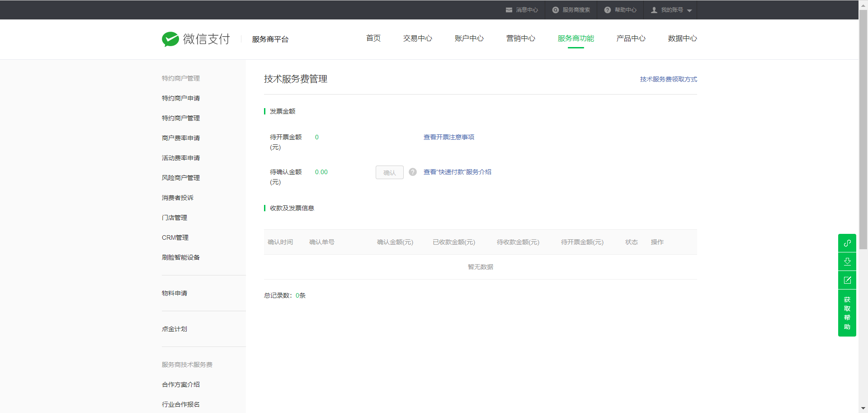Image resolution: width=868 pixels, height=413 pixels.
Task: Open 营销中心 tab
Action: 521,38
